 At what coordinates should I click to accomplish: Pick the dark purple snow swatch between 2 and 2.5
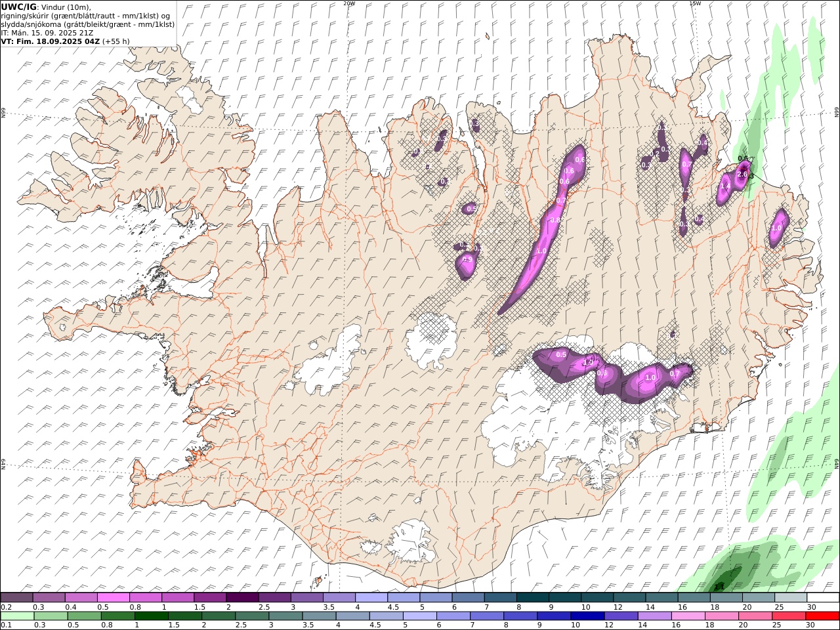pyautogui.click(x=242, y=598)
